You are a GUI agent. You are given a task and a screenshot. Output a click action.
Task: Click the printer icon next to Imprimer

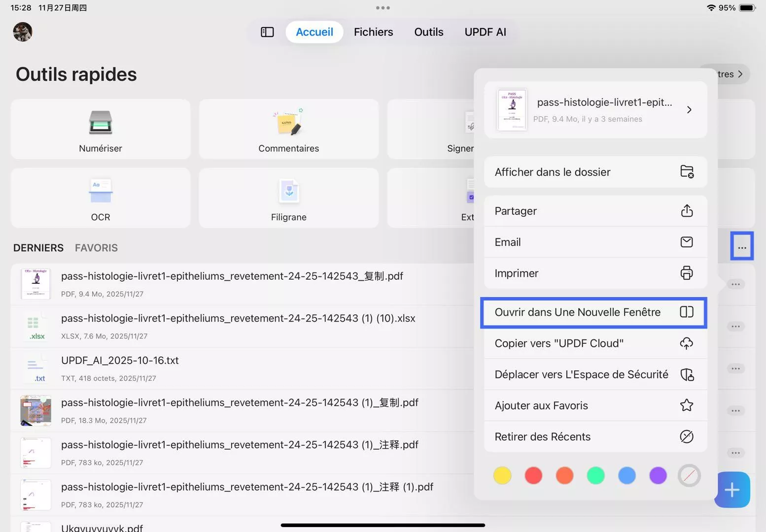687,273
